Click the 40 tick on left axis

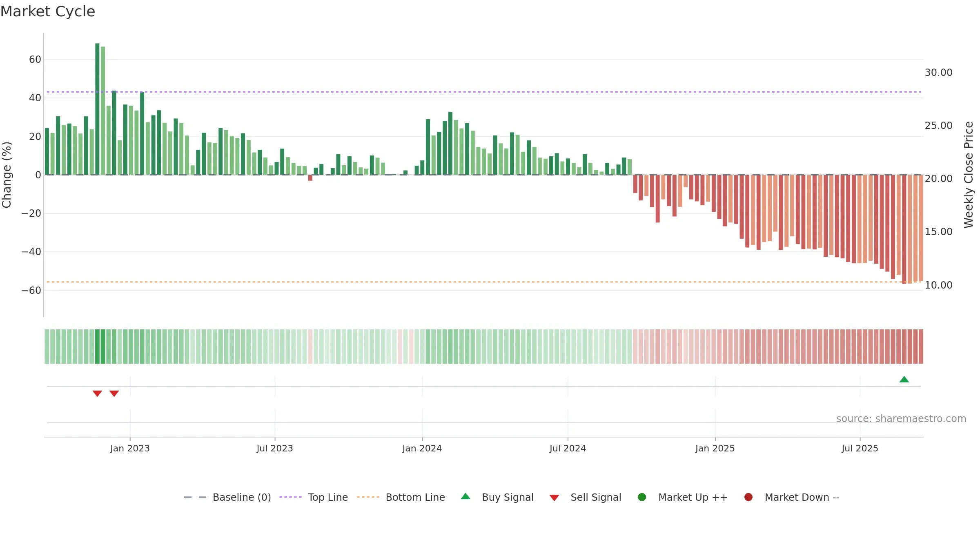[35, 98]
